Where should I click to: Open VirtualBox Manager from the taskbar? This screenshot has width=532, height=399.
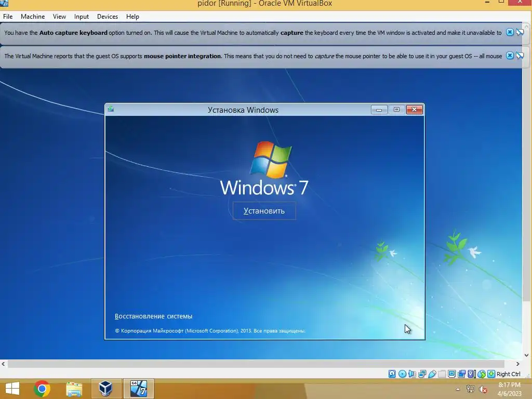[106, 389]
